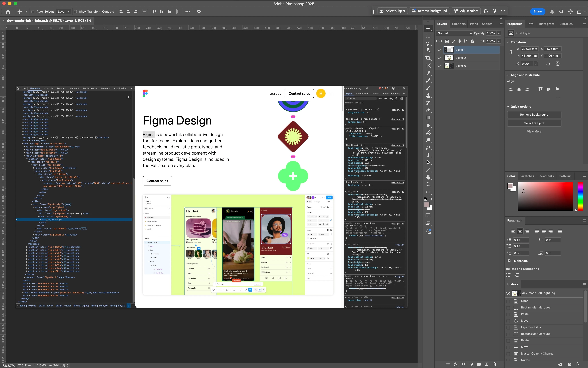
Task: Click Select Subject in Quick Actions
Action: 534,123
